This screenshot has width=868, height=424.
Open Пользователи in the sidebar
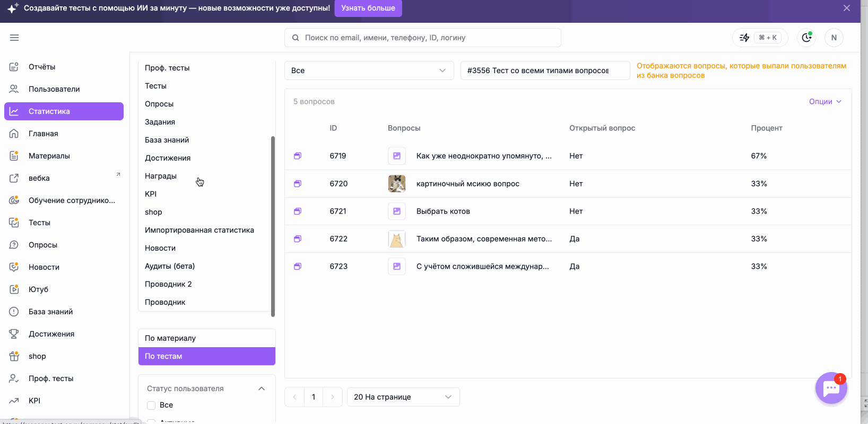pyautogui.click(x=54, y=89)
